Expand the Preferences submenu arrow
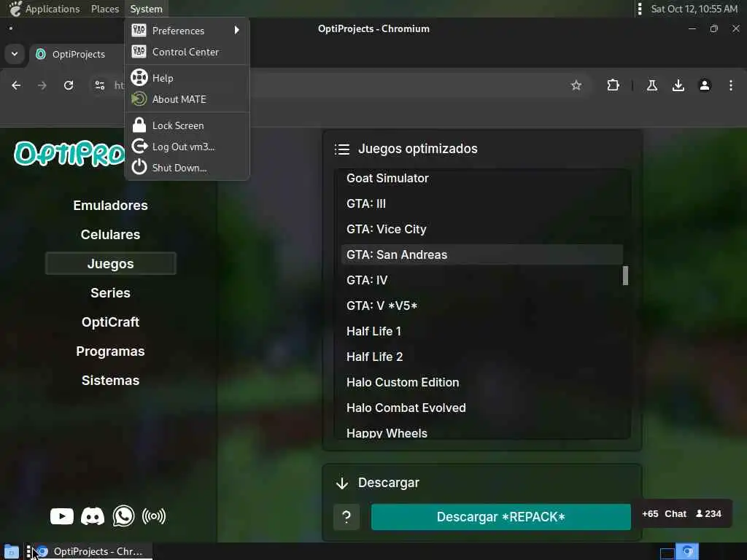This screenshot has height=560, width=747. point(237,30)
